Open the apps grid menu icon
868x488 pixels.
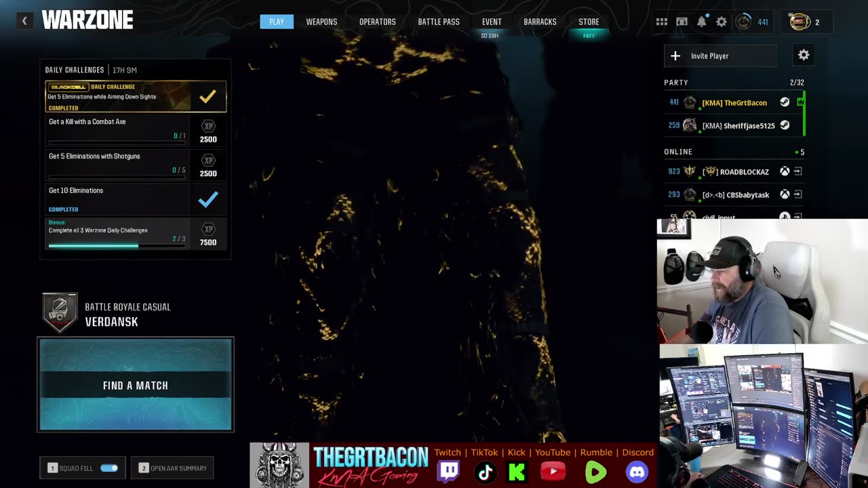point(662,22)
